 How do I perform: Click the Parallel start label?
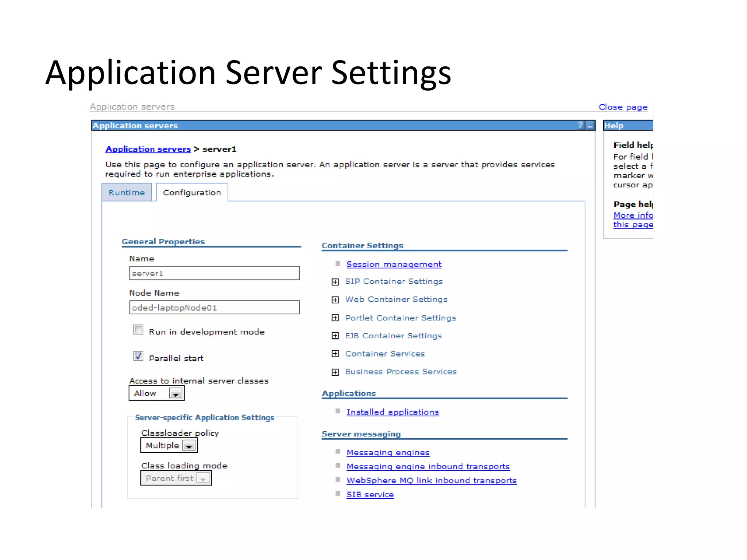[176, 358]
